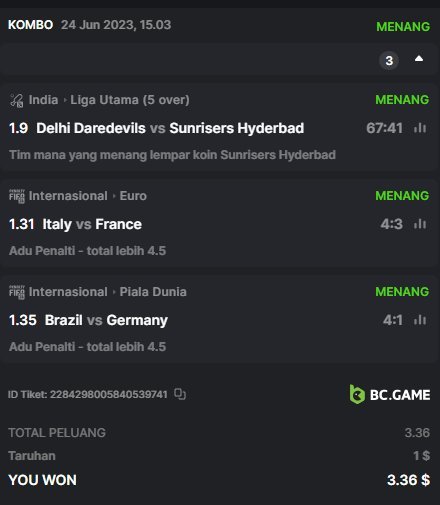Copy the ticket ID with copy icon

pyautogui.click(x=180, y=394)
